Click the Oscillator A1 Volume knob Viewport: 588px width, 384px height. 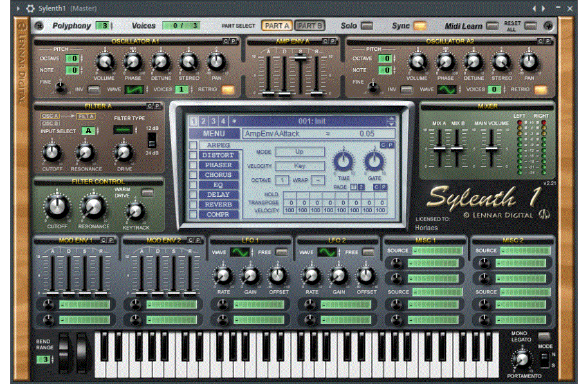105,62
